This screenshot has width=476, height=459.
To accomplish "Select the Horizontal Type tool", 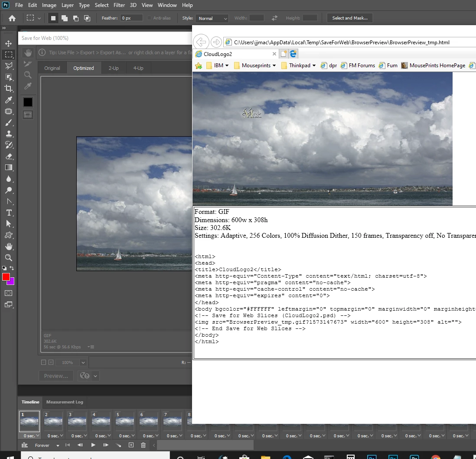I will click(9, 213).
